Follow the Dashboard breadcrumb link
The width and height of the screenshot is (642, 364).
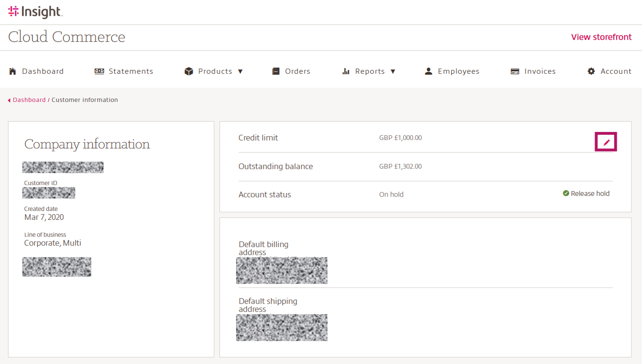click(x=29, y=100)
